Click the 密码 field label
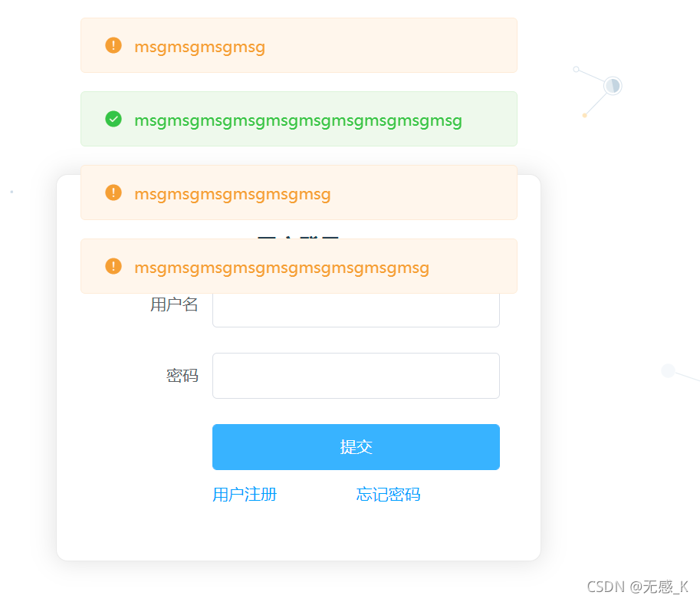This screenshot has width=700, height=602. (x=182, y=376)
